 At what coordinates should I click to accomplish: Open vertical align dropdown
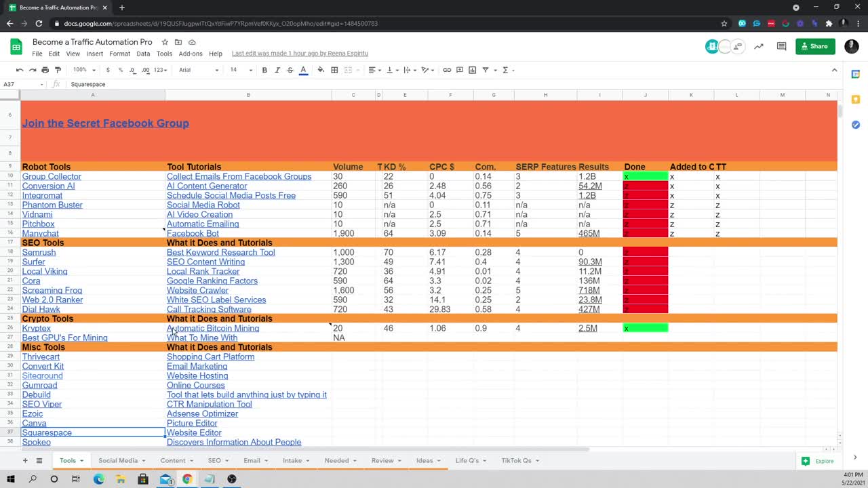point(392,70)
